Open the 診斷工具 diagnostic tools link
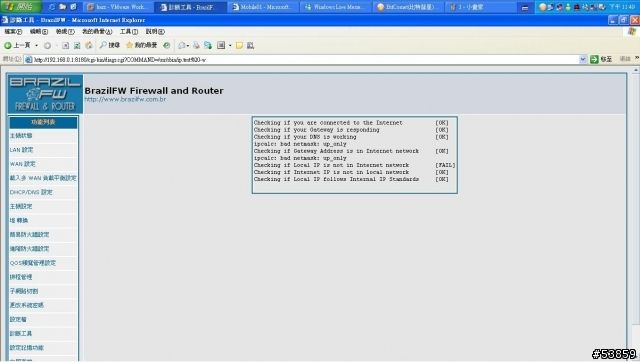Image resolution: width=640 pixels, height=362 pixels. pos(21,333)
